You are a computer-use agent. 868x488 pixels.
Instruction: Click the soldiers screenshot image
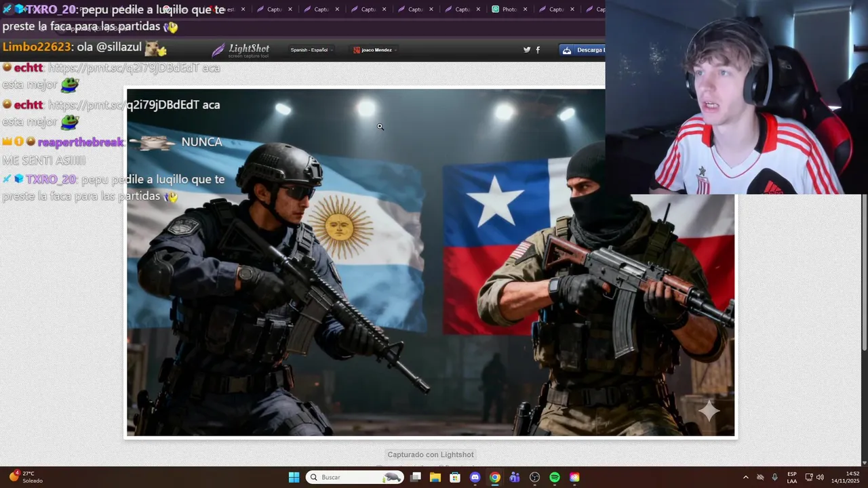pos(431,263)
